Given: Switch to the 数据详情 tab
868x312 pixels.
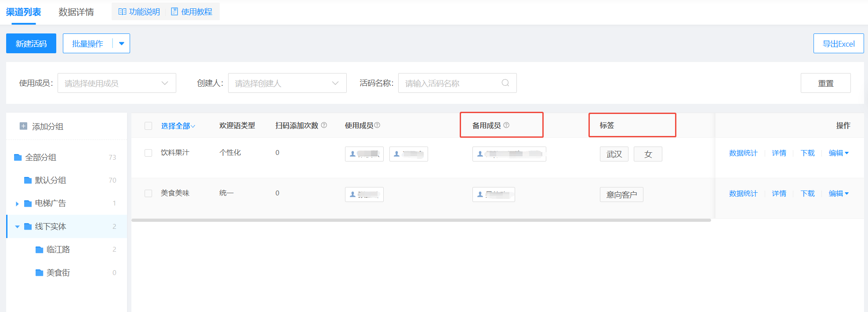Looking at the screenshot, I should tap(76, 12).
